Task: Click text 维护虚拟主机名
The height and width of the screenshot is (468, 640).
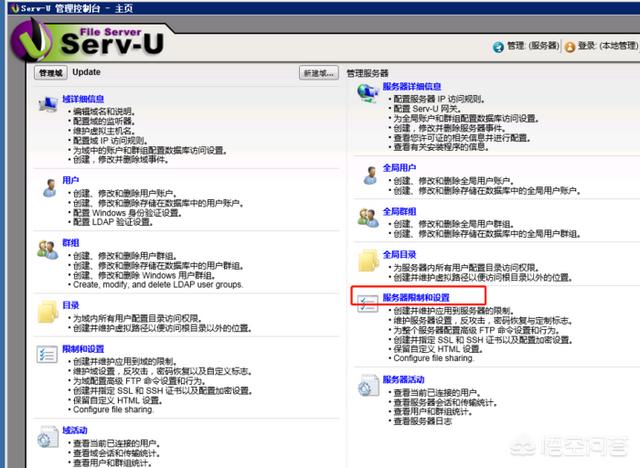Action: 104,131
